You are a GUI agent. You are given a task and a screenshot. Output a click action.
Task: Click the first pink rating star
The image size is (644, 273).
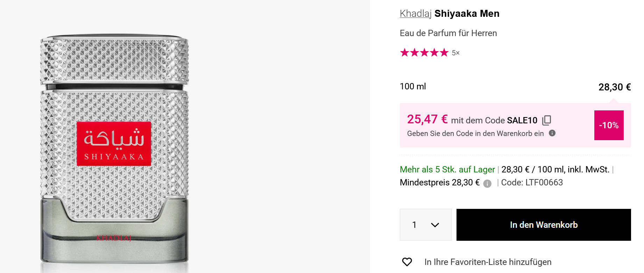pyautogui.click(x=405, y=53)
